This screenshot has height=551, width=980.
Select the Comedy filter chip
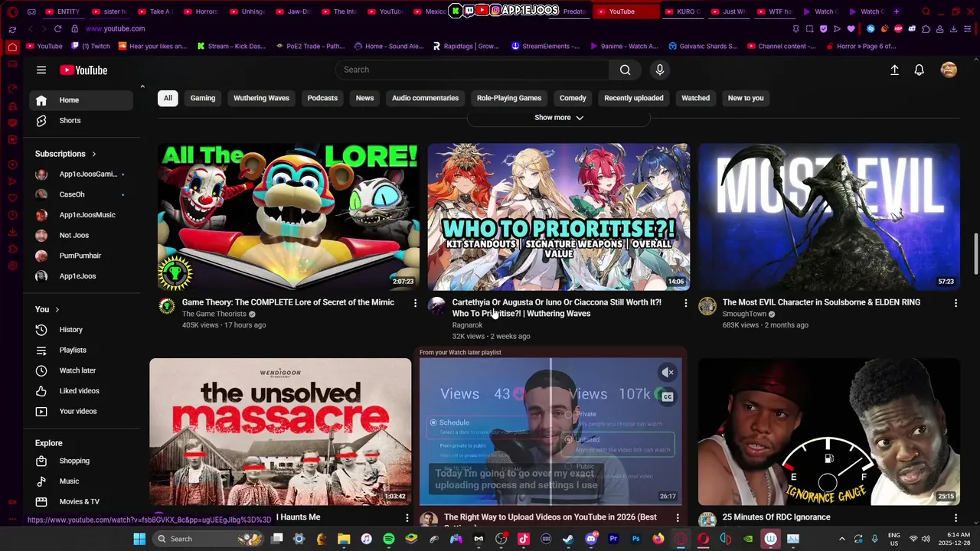573,98
